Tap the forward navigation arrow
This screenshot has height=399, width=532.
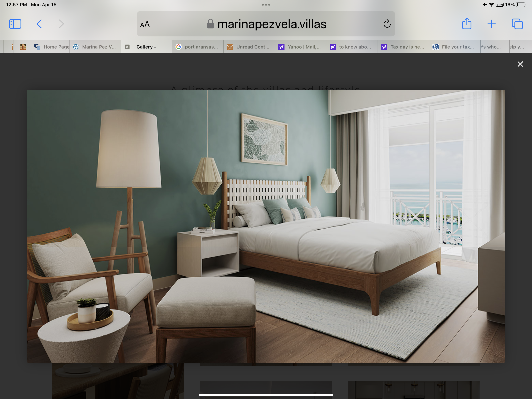click(x=61, y=24)
